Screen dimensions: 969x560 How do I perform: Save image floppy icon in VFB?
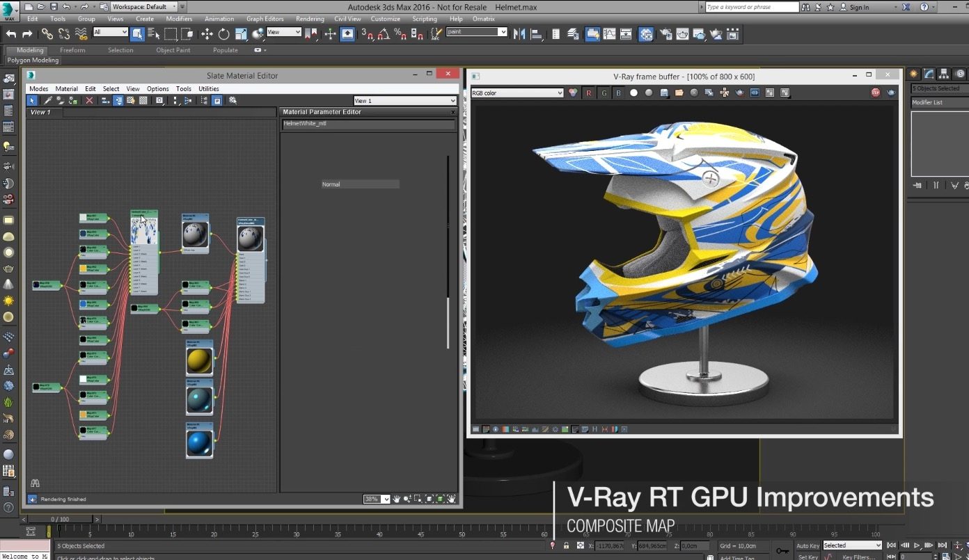[664, 93]
